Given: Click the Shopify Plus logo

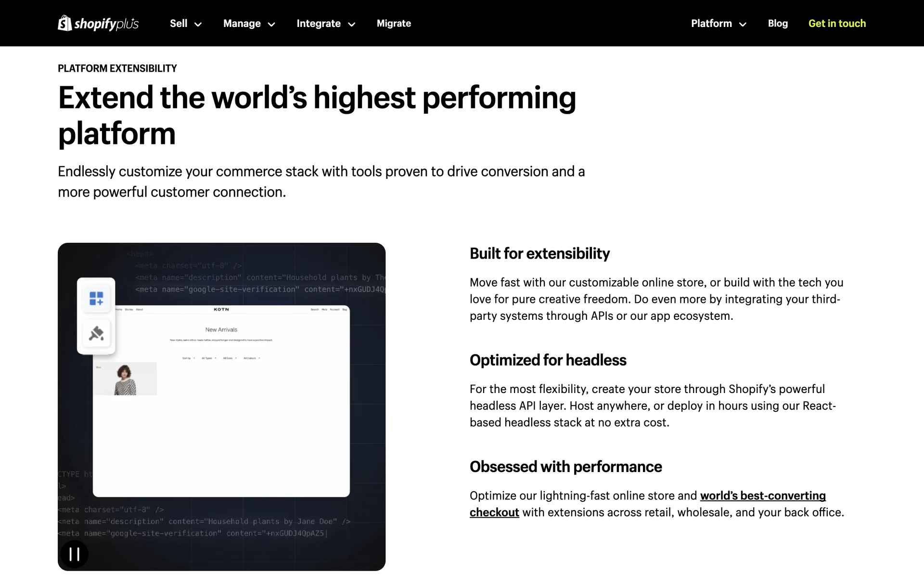Looking at the screenshot, I should coord(98,23).
